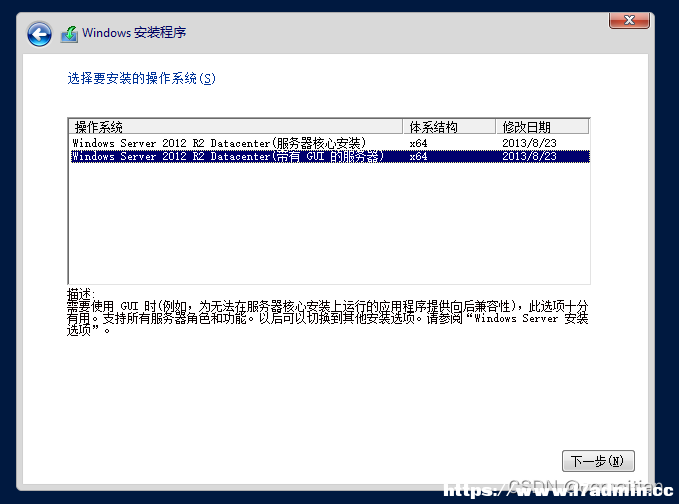Click the 描述 label
This screenshot has width=679, height=504.
tap(81, 294)
